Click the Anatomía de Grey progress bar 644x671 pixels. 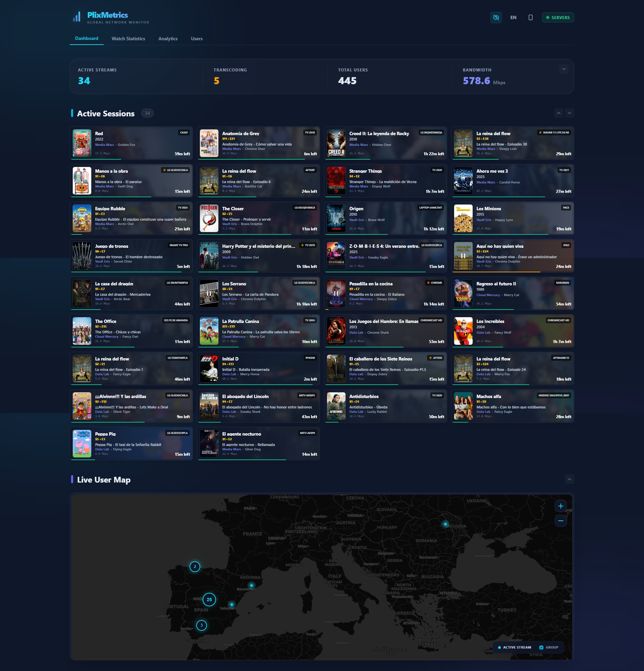point(259,159)
